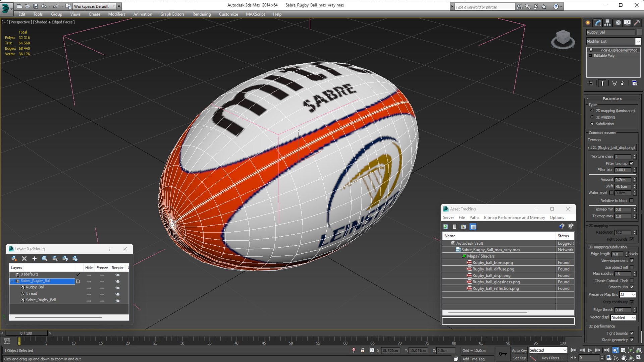Click Zoom Extents viewport navigation icon
This screenshot has height=362, width=644.
click(631, 350)
